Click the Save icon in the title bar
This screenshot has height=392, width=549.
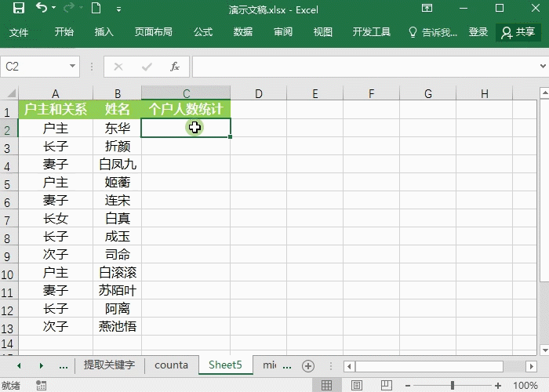click(x=19, y=8)
